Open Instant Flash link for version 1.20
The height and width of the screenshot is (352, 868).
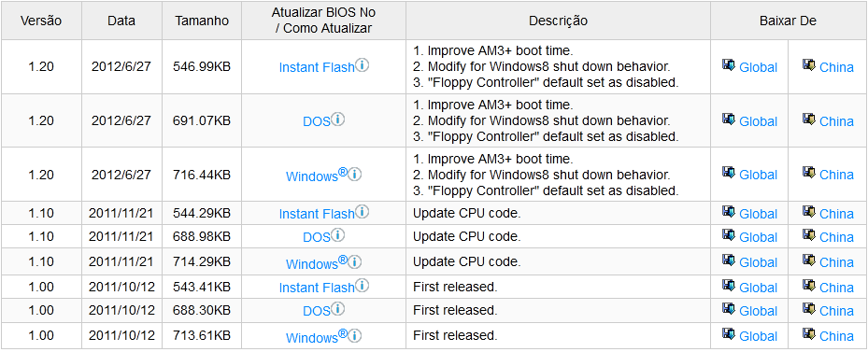pyautogui.click(x=317, y=67)
